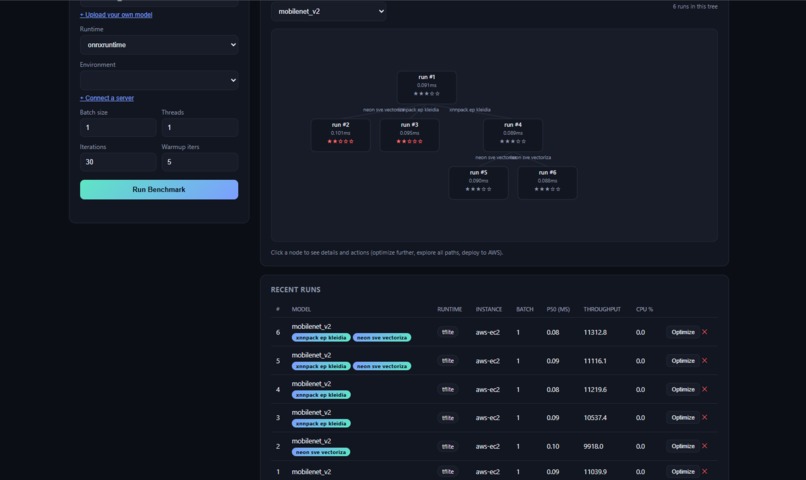
Task: Focus the Batch size input field
Action: [118, 127]
